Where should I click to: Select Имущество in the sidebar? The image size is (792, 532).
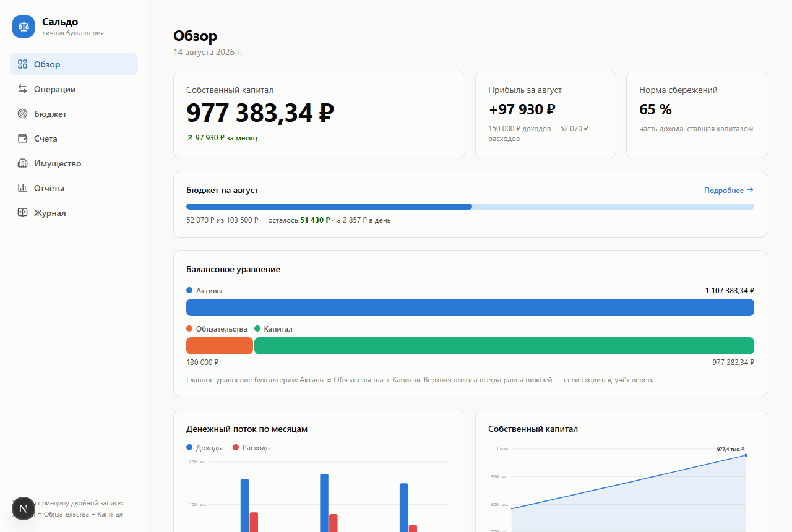(74, 163)
